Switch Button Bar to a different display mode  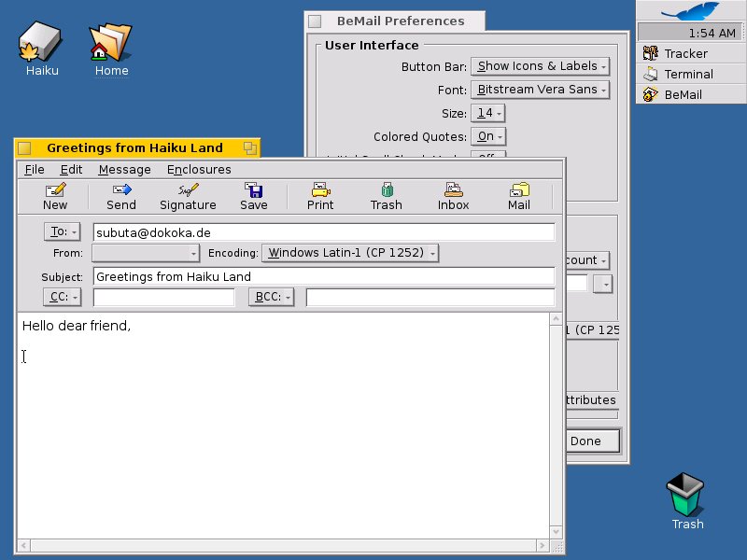(x=540, y=65)
